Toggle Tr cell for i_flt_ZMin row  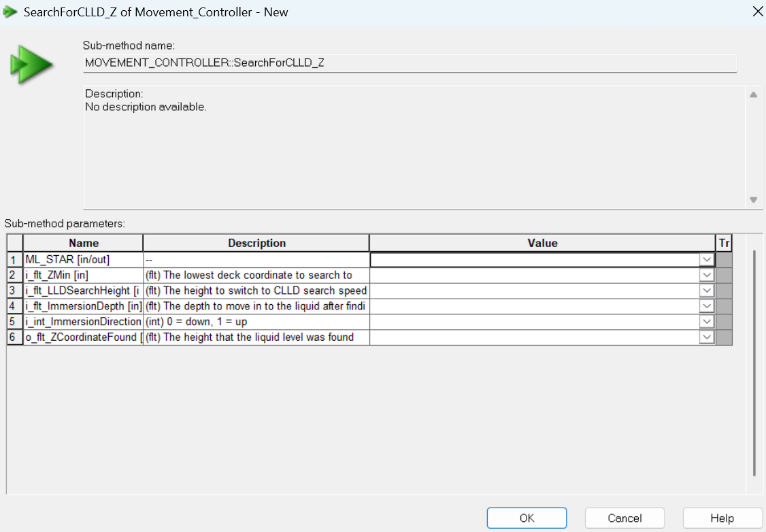click(724, 275)
